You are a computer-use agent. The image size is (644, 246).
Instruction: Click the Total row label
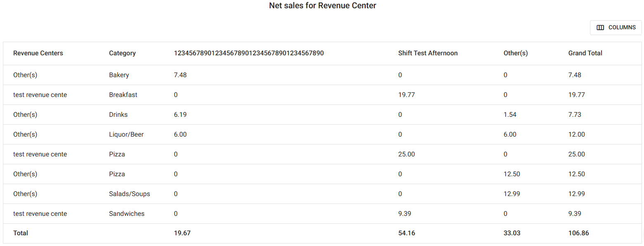(x=21, y=233)
